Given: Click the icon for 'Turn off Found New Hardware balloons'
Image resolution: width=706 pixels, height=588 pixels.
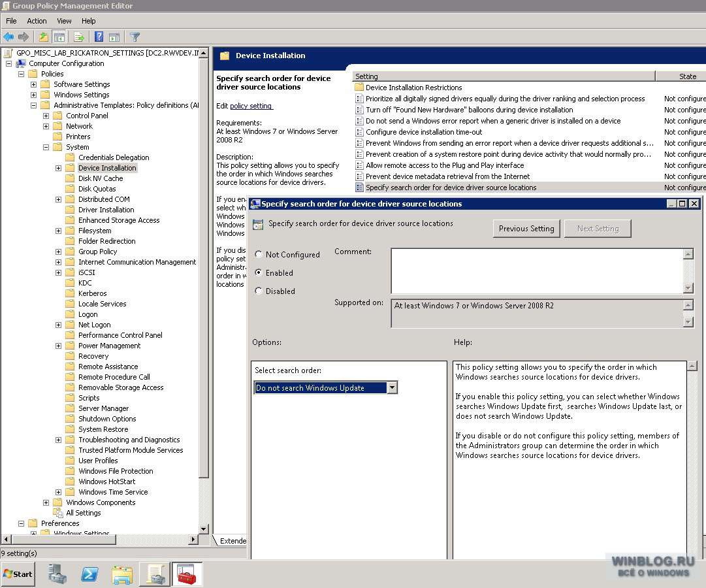Looking at the screenshot, I should pyautogui.click(x=359, y=110).
